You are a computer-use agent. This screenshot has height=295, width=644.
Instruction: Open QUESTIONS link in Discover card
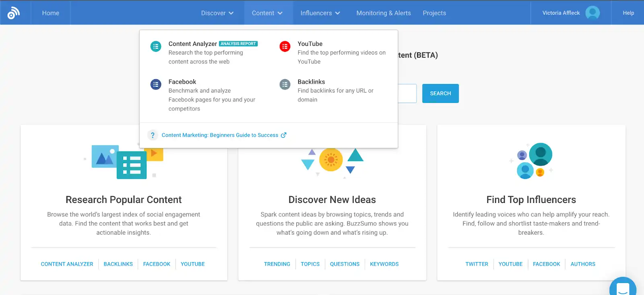click(x=345, y=264)
